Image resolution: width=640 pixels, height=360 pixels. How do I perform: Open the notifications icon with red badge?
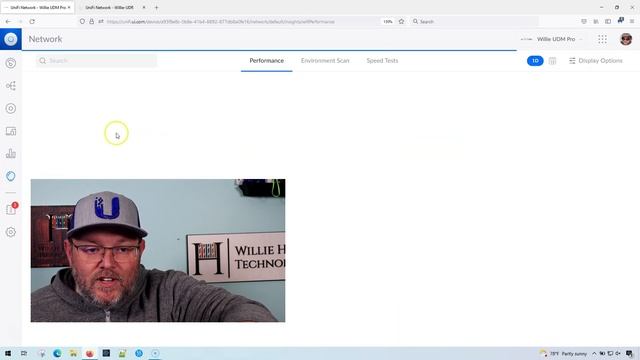coord(11,209)
